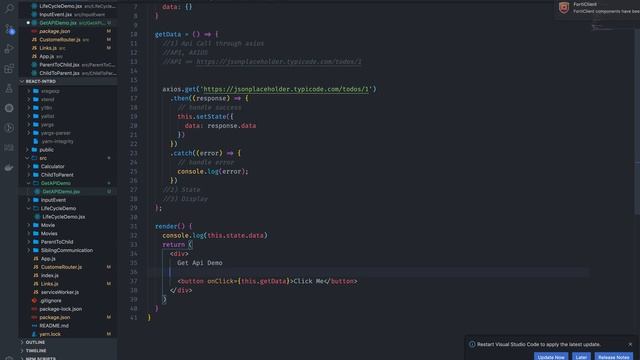The image size is (640, 360).
Task: Click line number 31 in gutter
Action: [x=133, y=226]
